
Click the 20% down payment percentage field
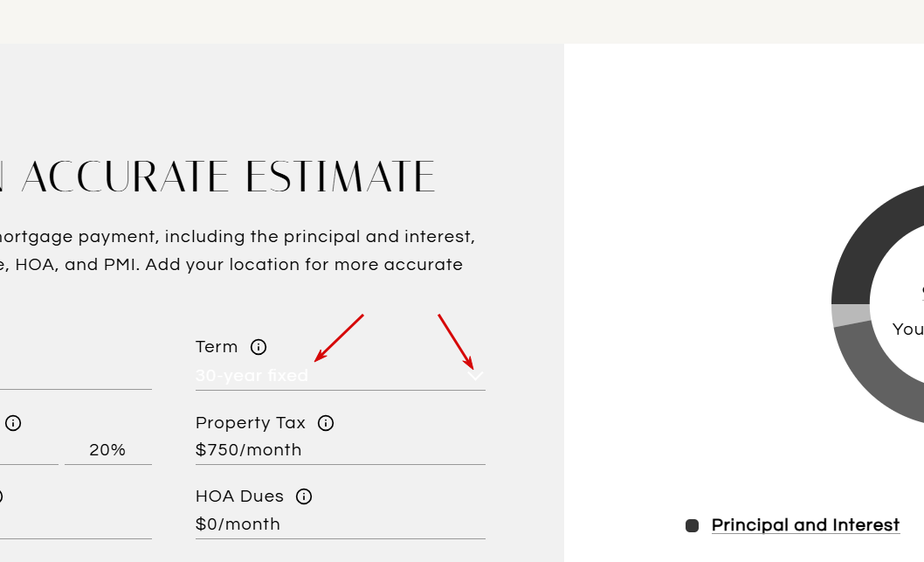coord(107,450)
